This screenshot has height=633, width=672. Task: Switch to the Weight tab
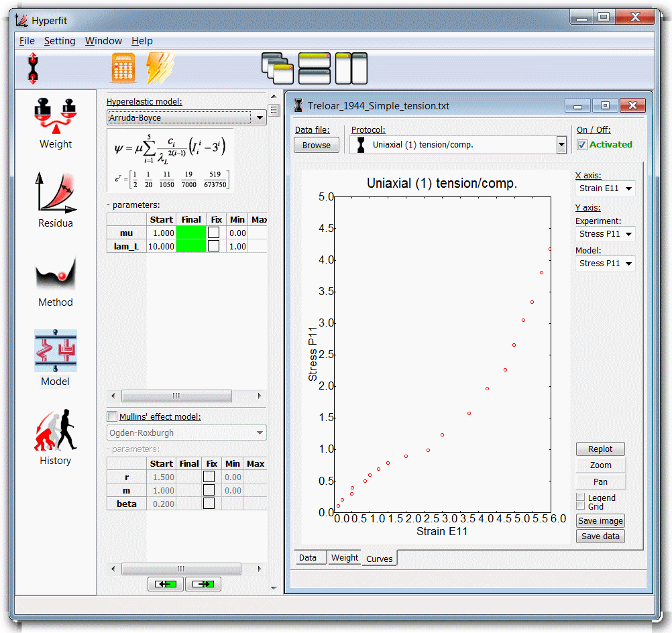tap(345, 558)
